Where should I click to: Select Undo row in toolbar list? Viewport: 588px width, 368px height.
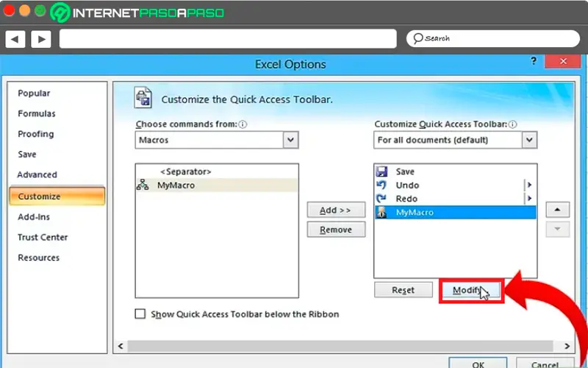[455, 185]
